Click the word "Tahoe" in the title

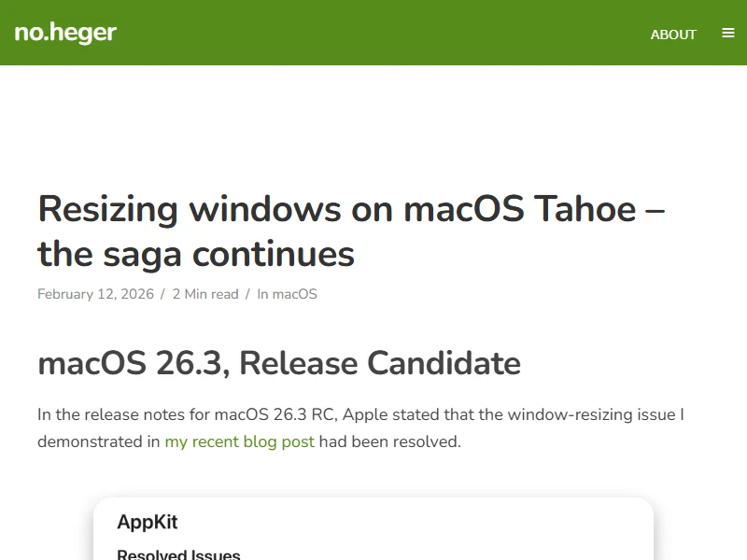click(x=584, y=208)
